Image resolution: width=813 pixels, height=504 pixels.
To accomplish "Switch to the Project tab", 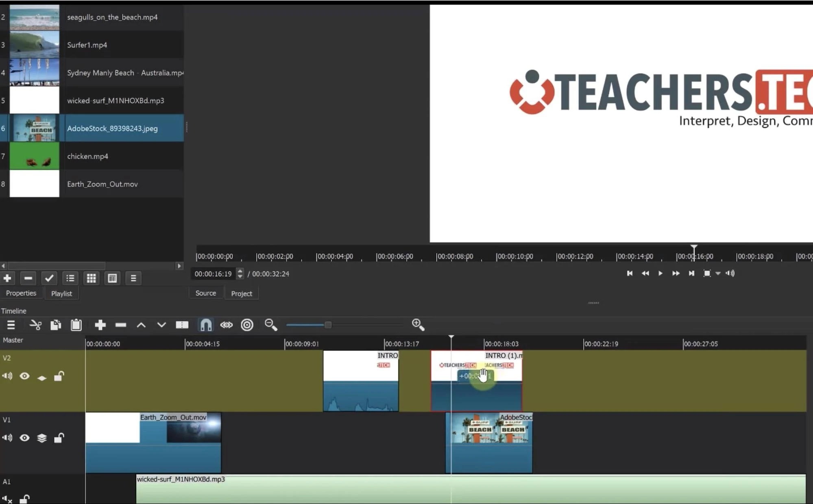I will click(241, 293).
